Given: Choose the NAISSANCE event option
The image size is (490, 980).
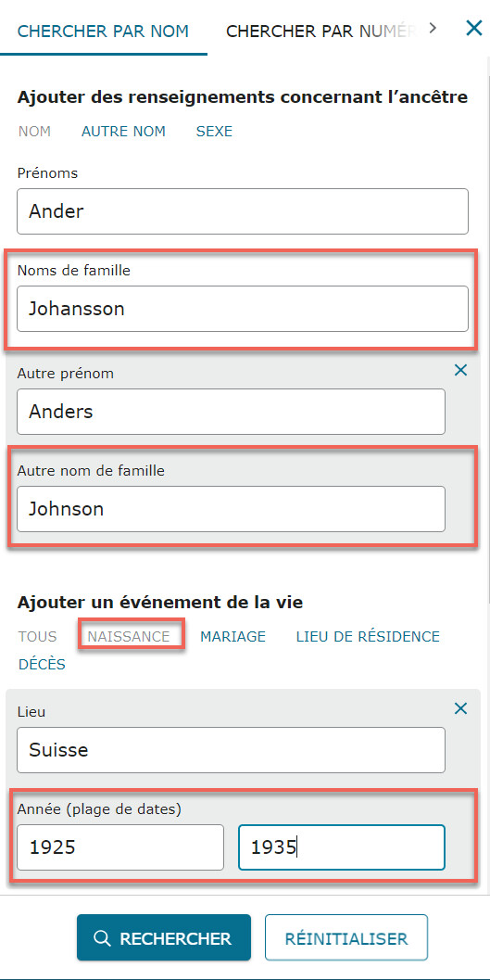Looking at the screenshot, I should [129, 636].
